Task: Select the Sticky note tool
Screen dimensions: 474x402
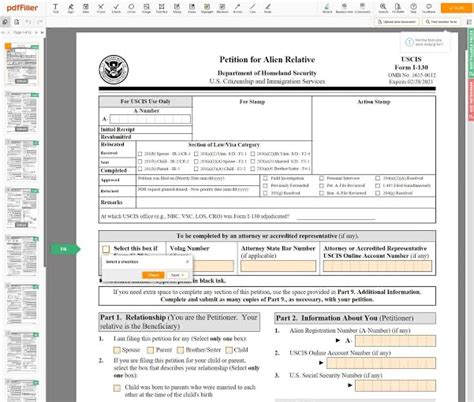Action: click(x=177, y=8)
